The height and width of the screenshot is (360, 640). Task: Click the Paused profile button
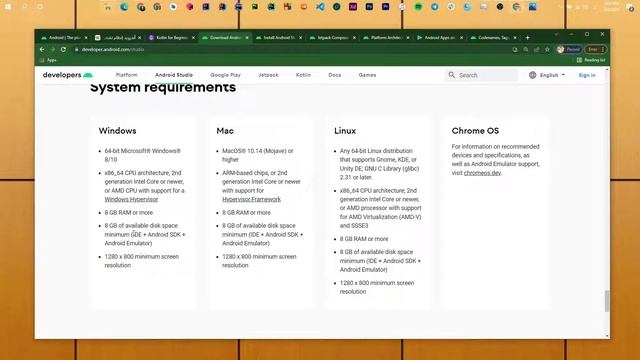[x=569, y=49]
